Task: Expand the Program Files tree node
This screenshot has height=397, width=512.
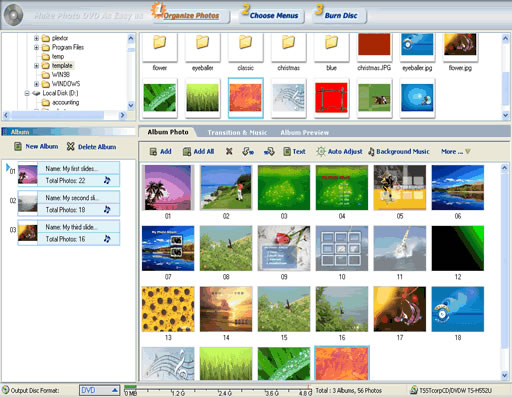Action: pos(36,47)
